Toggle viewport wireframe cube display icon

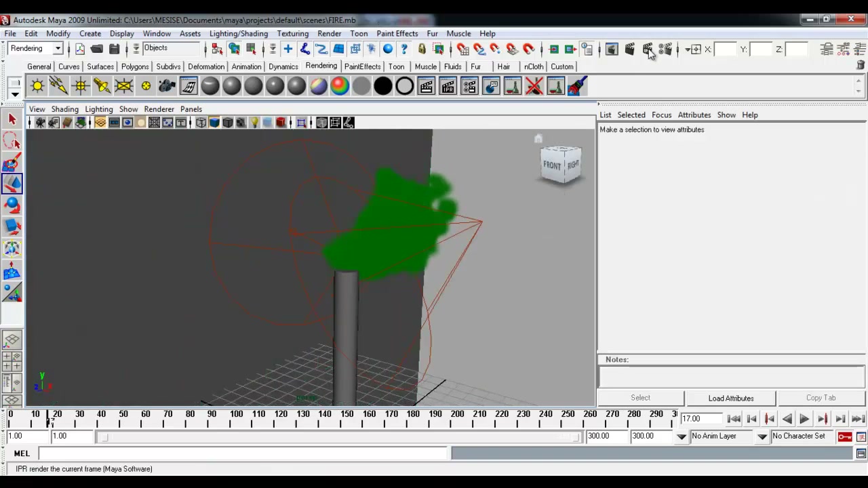coord(201,123)
